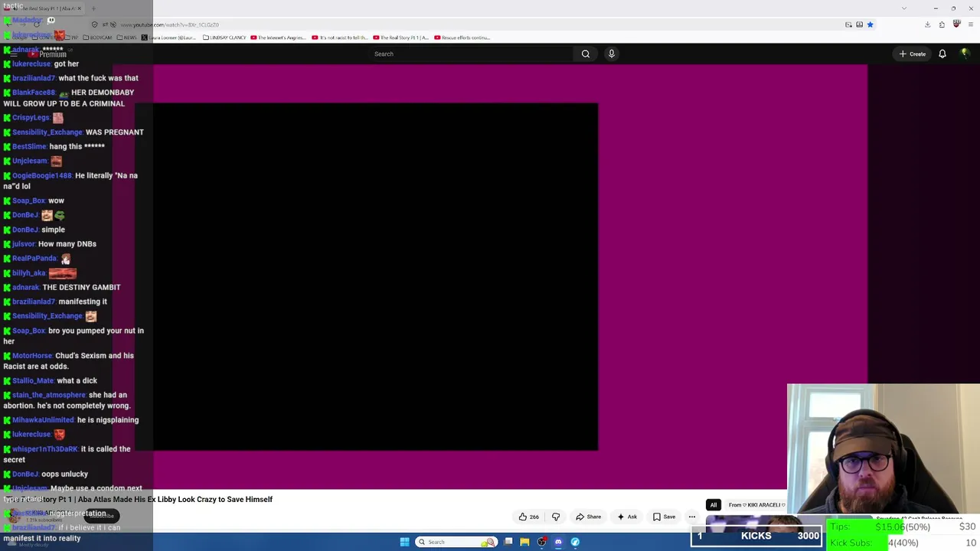980x551 pixels.
Task: Open The Real Story Pt 1 bookmark
Action: pos(400,37)
